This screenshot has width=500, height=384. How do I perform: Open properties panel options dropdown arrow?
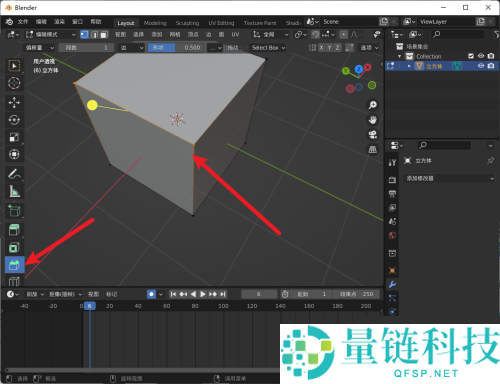click(490, 145)
